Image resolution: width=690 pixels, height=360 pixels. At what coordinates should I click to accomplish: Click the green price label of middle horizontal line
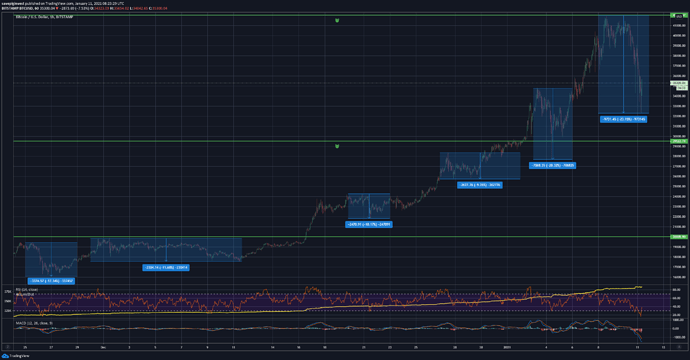[x=679, y=141]
